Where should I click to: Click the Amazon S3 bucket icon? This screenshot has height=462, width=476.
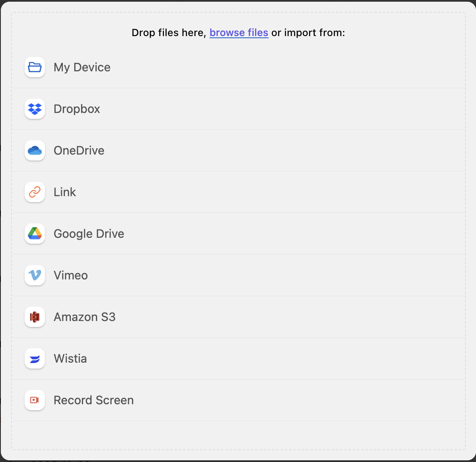click(35, 317)
